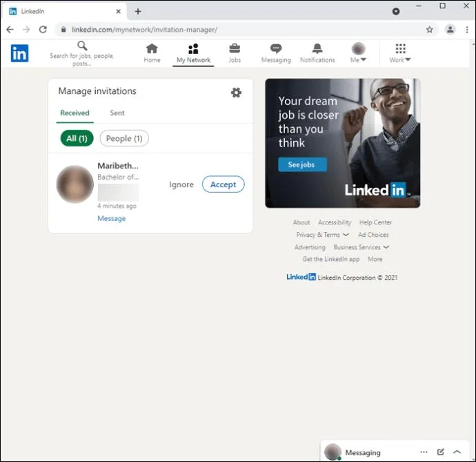Message Maribeth from the invitation

click(111, 218)
